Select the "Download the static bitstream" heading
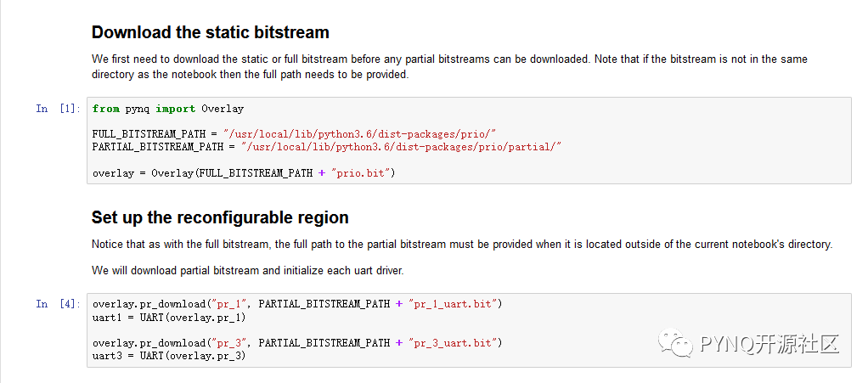The height and width of the screenshot is (383, 868). point(210,33)
